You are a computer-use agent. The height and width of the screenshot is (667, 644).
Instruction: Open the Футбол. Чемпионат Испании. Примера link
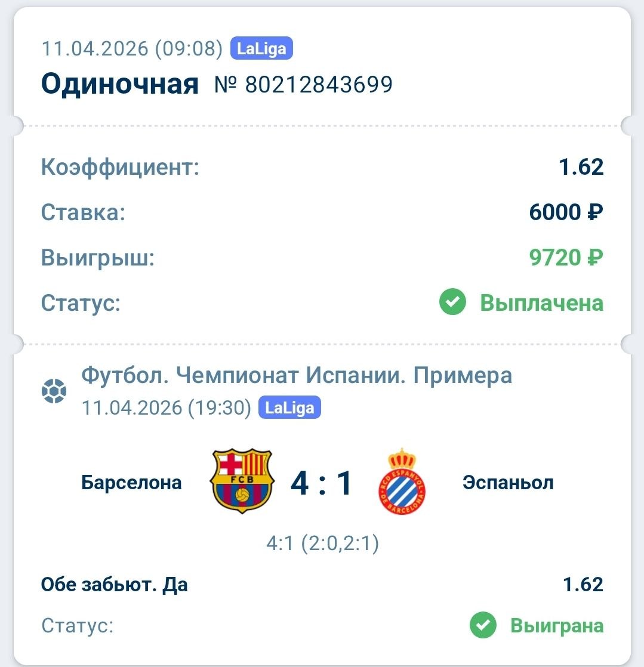(297, 375)
